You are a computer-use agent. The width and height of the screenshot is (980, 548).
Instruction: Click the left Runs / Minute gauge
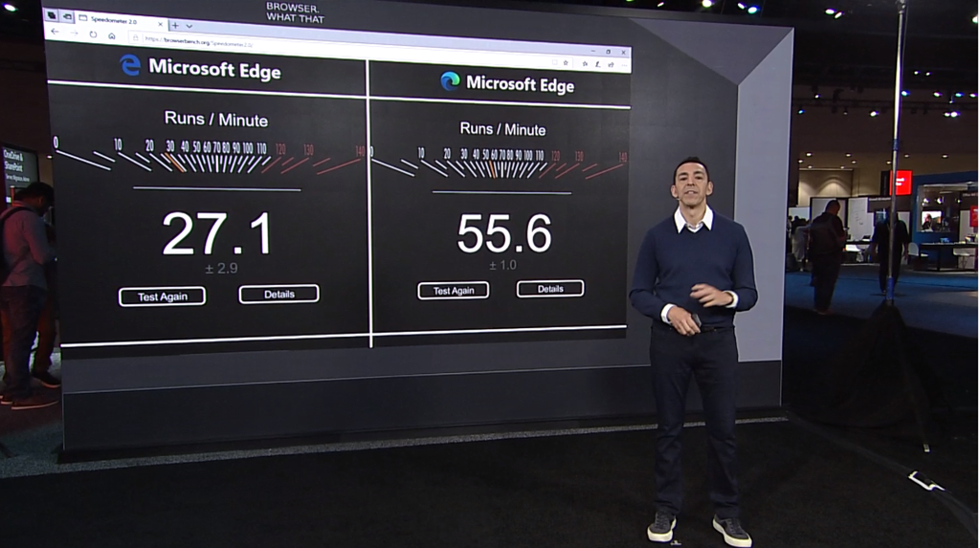click(x=210, y=156)
